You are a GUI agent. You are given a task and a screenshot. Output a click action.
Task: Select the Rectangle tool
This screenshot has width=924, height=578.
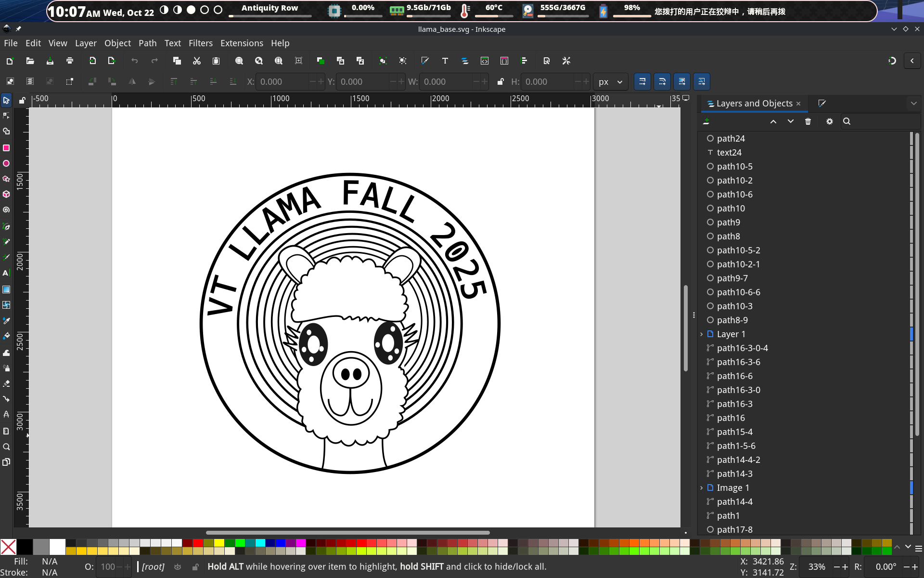pyautogui.click(x=6, y=148)
